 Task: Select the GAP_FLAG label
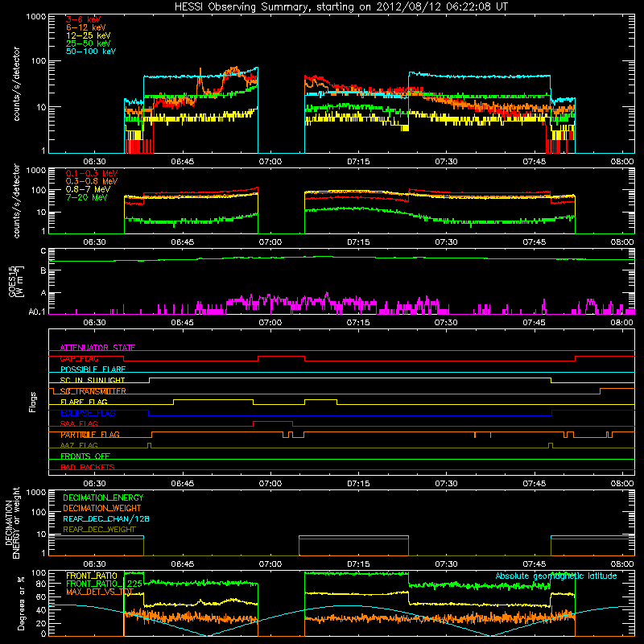click(x=79, y=358)
